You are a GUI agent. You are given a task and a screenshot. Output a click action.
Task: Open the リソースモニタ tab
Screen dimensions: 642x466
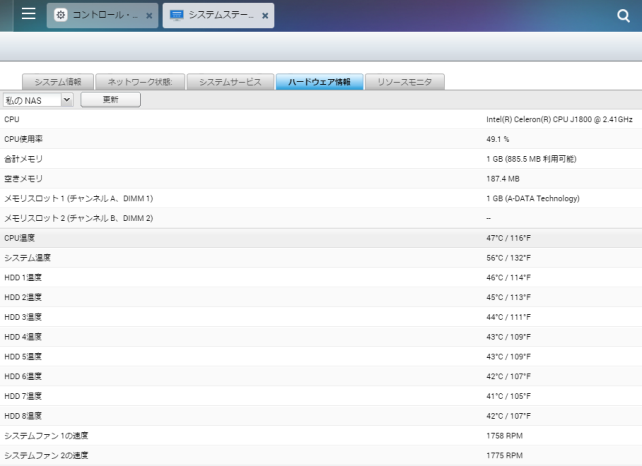coord(404,82)
